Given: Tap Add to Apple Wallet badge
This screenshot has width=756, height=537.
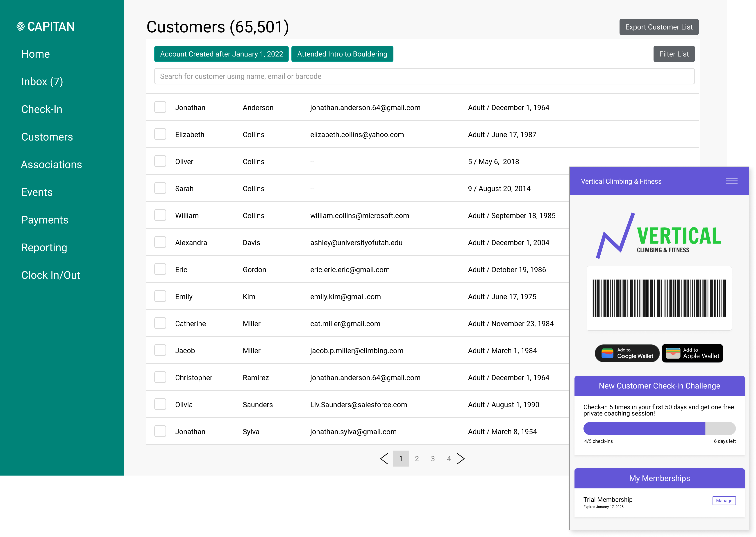Looking at the screenshot, I should pyautogui.click(x=692, y=353).
